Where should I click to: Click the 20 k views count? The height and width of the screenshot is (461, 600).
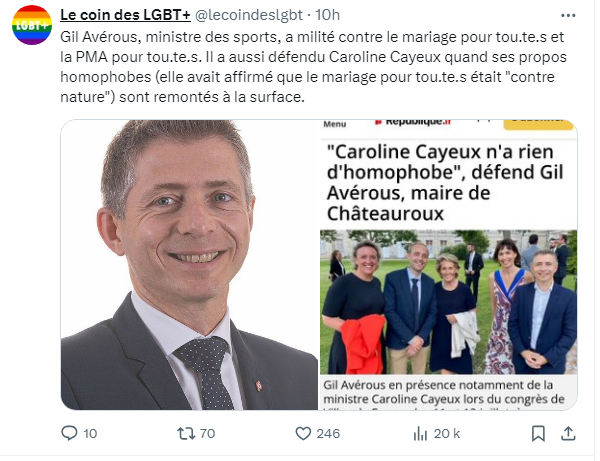click(447, 433)
